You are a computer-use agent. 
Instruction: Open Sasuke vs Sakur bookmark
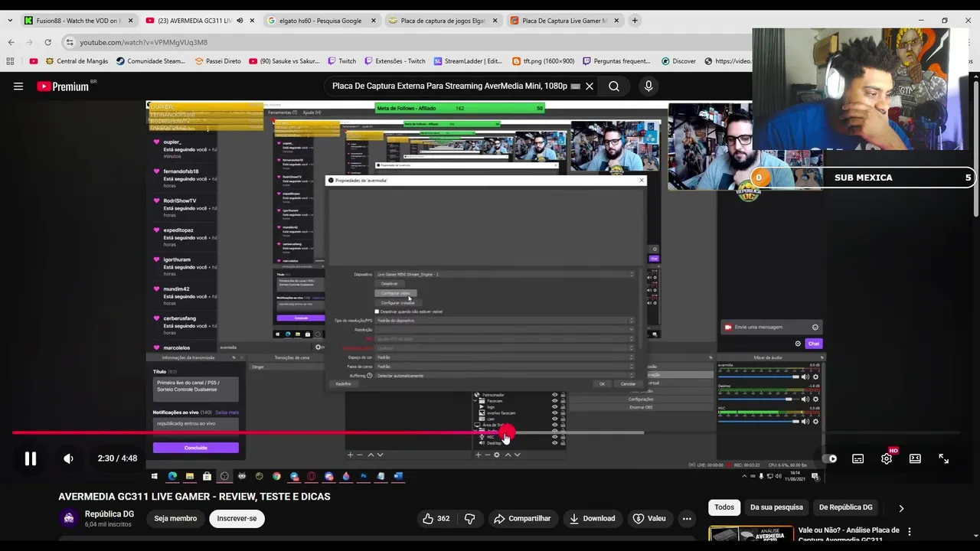pos(284,61)
